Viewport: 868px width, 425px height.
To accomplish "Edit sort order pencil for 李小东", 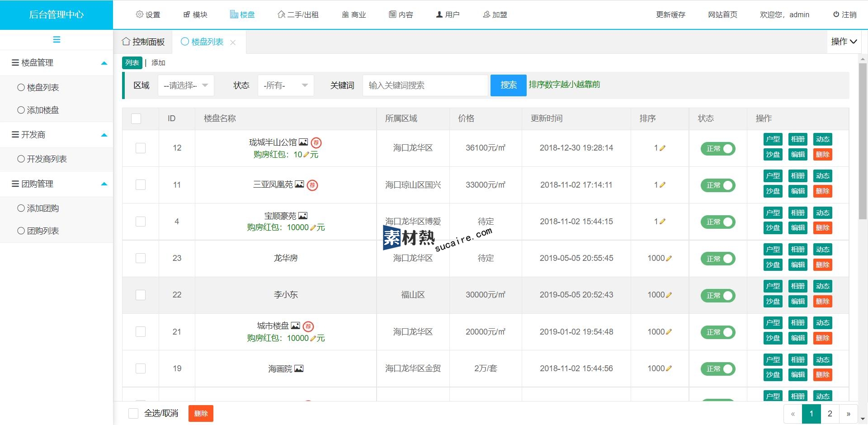I will (669, 295).
